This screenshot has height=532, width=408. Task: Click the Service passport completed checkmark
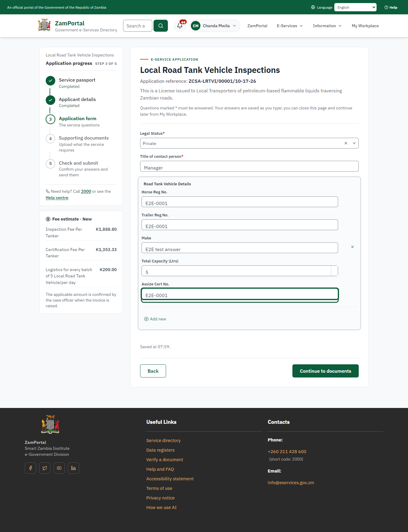point(50,81)
